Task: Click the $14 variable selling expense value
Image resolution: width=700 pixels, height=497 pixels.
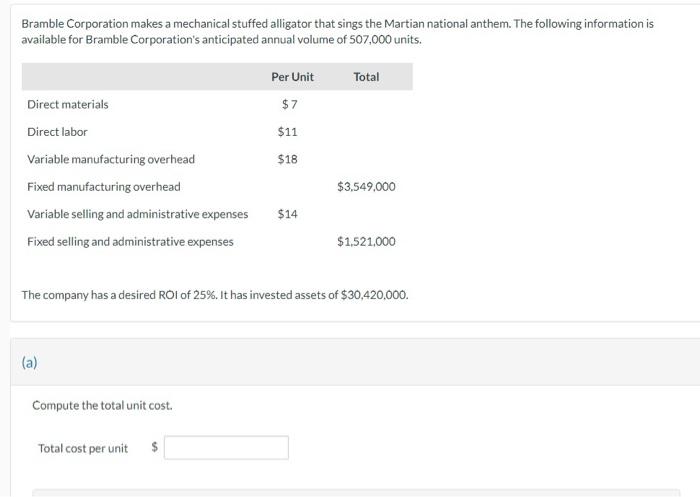Action: coord(288,214)
